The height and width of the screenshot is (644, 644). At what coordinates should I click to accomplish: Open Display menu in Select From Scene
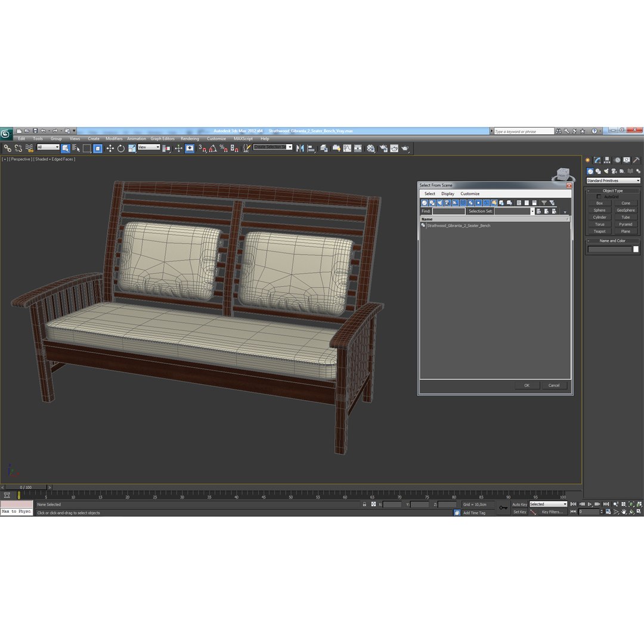tap(448, 193)
